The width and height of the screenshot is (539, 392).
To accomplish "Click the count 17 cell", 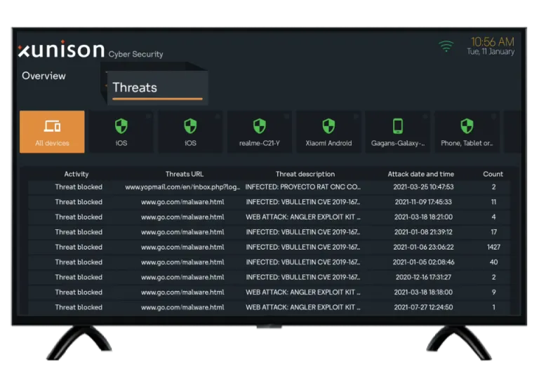I will (x=493, y=232).
